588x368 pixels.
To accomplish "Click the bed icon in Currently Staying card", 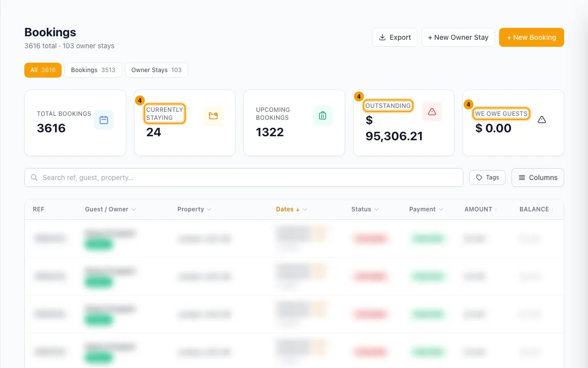I will (x=214, y=116).
